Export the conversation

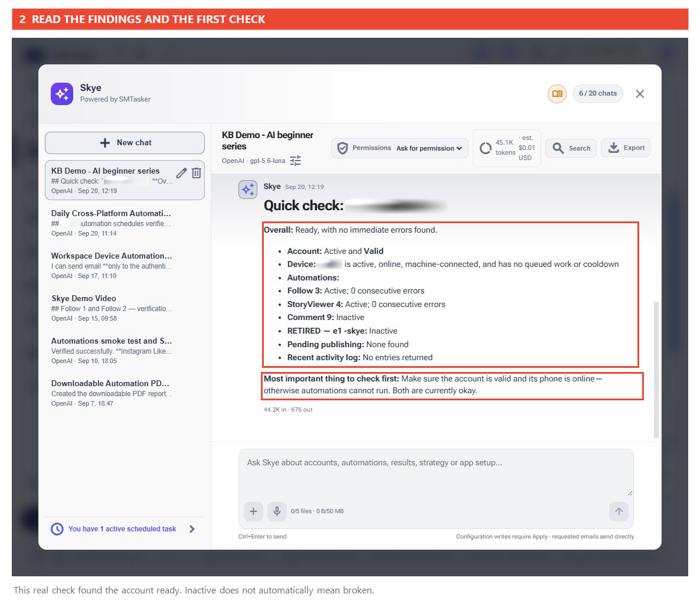pyautogui.click(x=626, y=148)
